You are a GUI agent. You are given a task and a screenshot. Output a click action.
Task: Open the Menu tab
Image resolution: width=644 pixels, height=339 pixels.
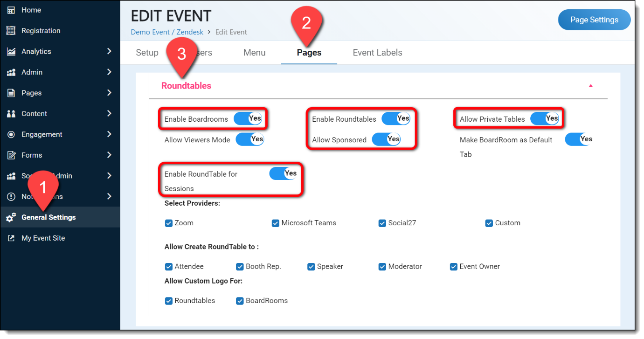click(x=254, y=53)
